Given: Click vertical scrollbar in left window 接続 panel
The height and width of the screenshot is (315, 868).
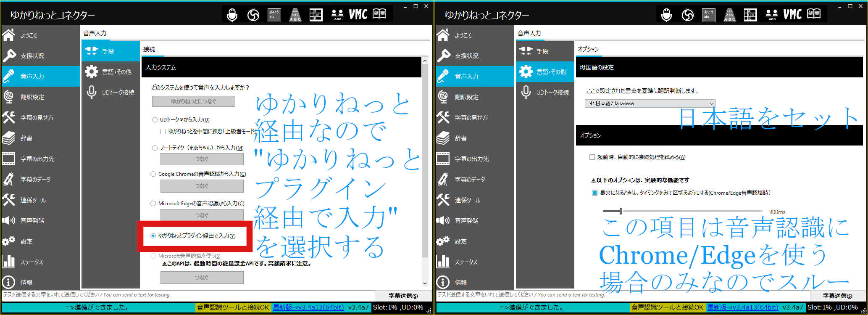Looking at the screenshot, I should (425, 161).
